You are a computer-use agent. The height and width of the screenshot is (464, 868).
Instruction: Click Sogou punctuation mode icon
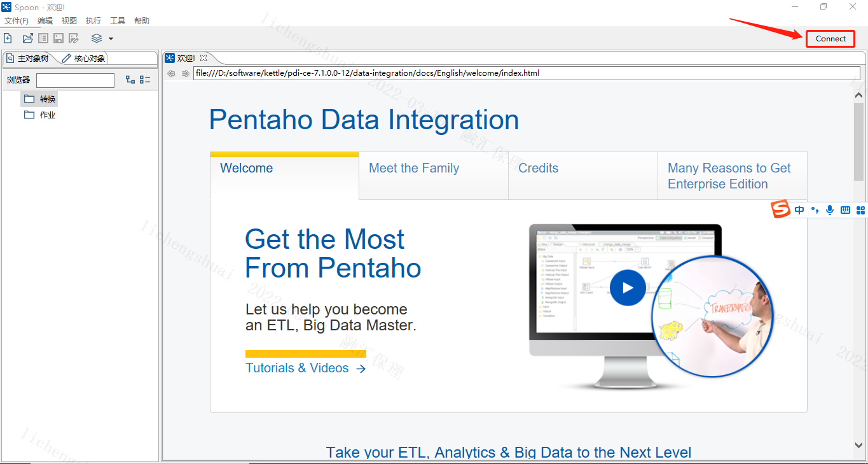pos(815,209)
